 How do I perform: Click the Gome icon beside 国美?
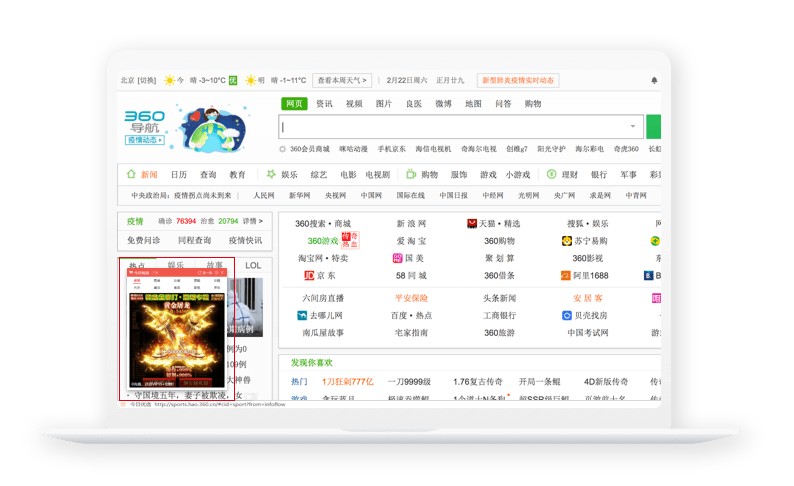coord(398,258)
